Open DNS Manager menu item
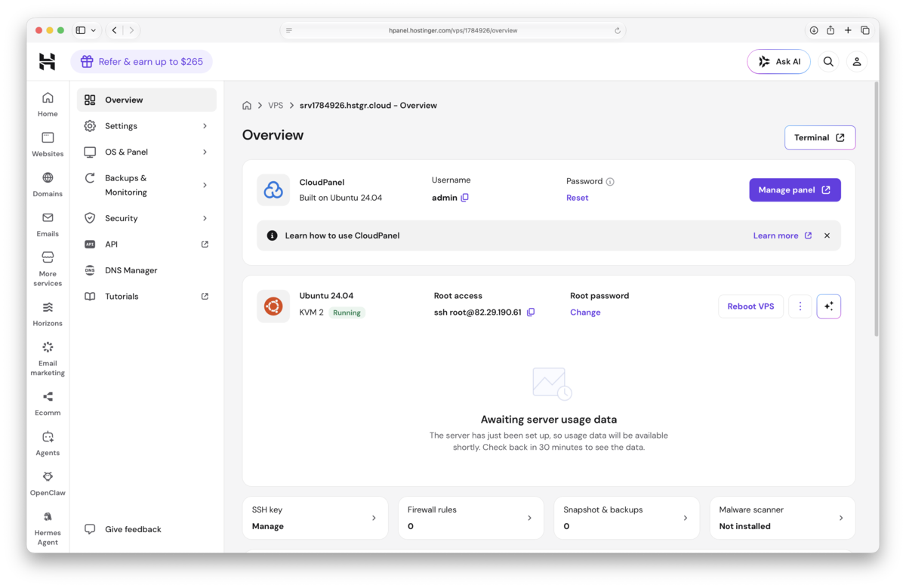 [x=146, y=270]
